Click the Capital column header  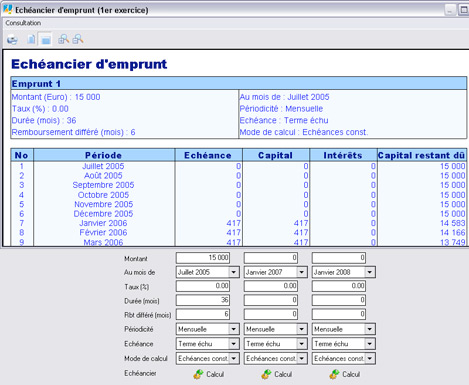276,155
